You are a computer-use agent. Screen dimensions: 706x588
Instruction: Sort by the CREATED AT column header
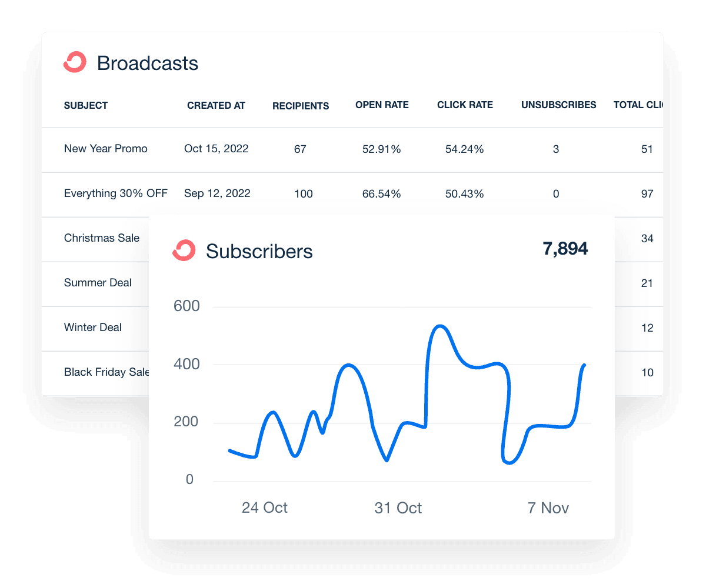(216, 106)
